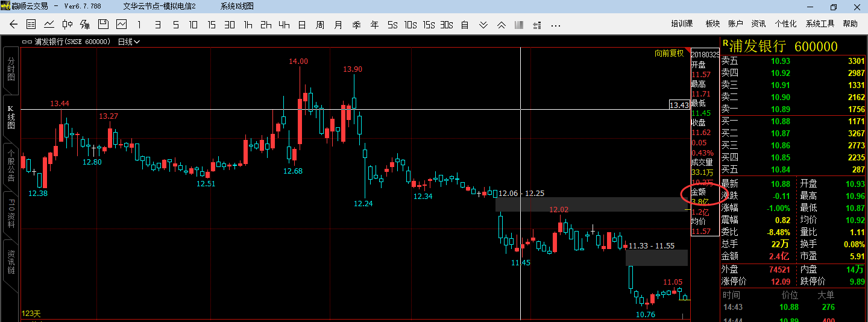
Task: Open the 日线 period dropdown
Action: pos(129,42)
